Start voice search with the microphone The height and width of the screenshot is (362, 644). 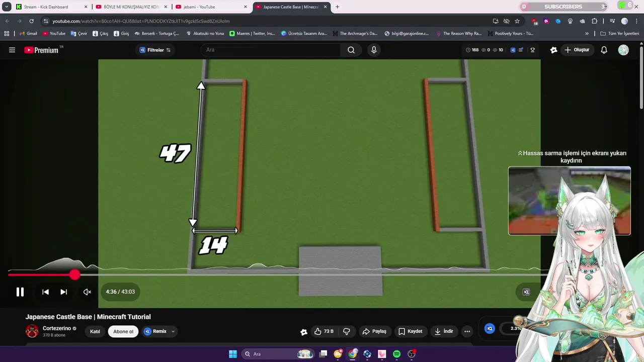coord(373,50)
